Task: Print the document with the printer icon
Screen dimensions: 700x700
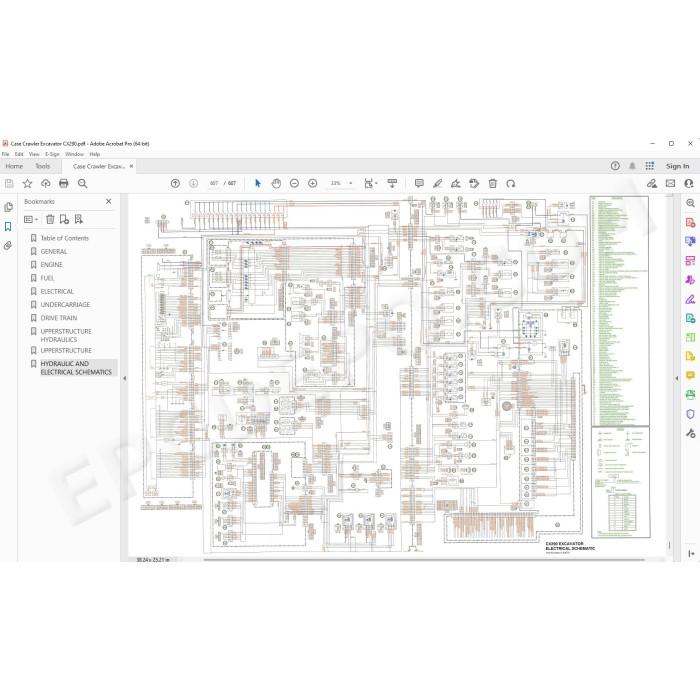Action: pyautogui.click(x=64, y=183)
